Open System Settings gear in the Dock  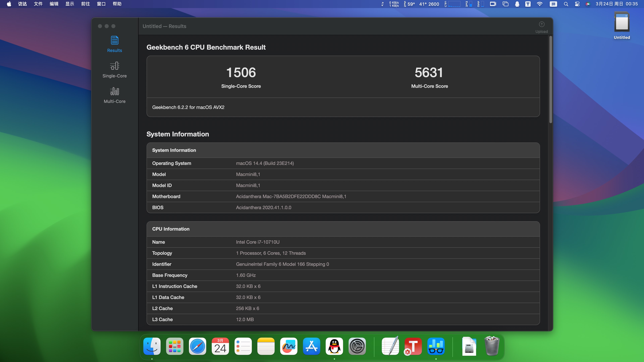(x=357, y=346)
